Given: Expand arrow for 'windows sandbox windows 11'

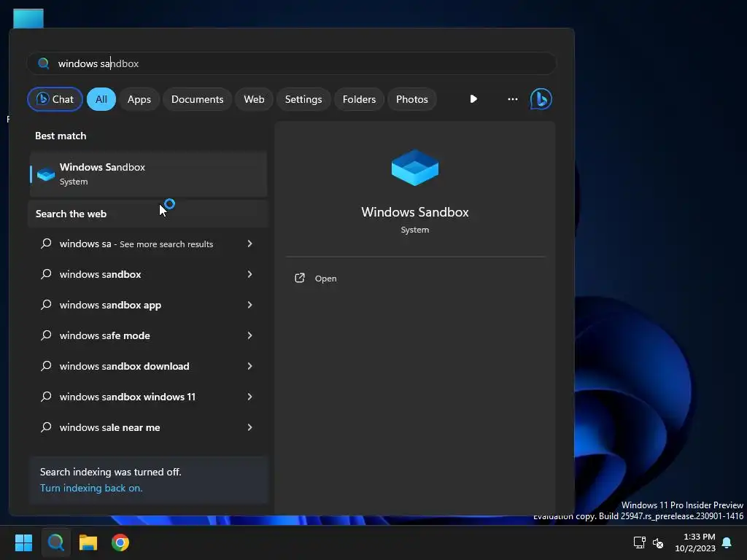Looking at the screenshot, I should tap(249, 397).
